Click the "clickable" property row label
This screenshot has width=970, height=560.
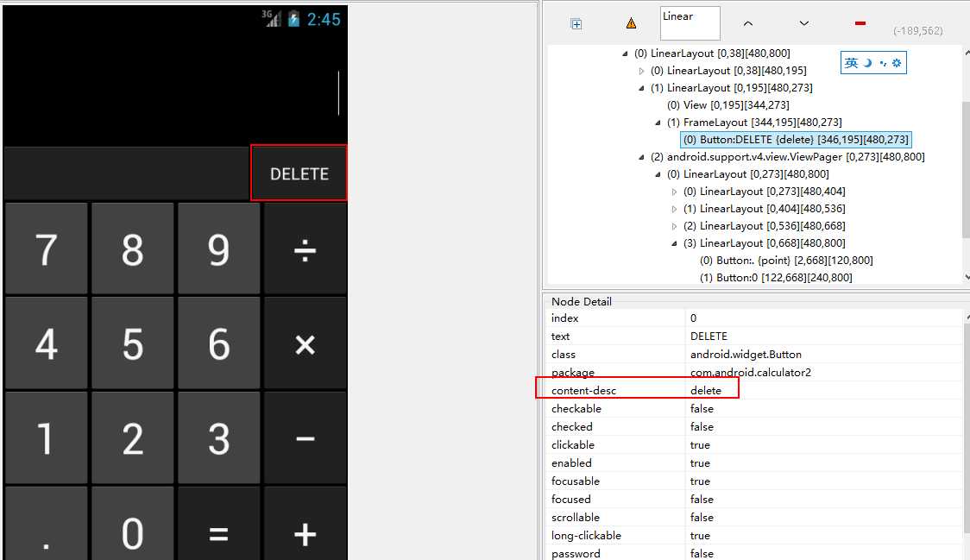(573, 445)
